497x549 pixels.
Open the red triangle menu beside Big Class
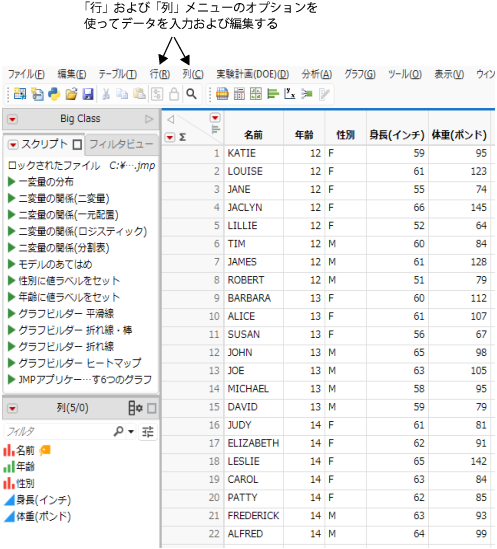[13, 119]
